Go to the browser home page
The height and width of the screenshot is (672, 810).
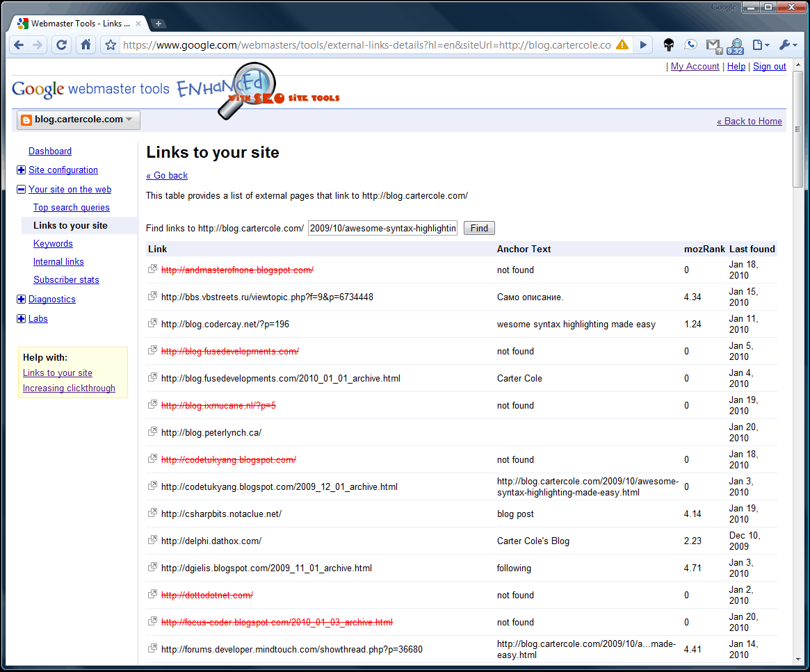(86, 45)
